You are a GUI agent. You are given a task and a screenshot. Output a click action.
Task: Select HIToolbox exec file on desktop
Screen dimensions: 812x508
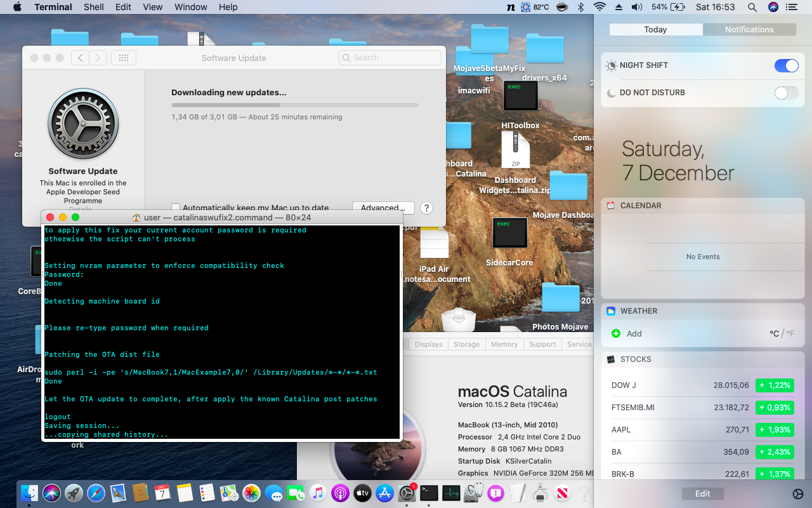click(520, 95)
